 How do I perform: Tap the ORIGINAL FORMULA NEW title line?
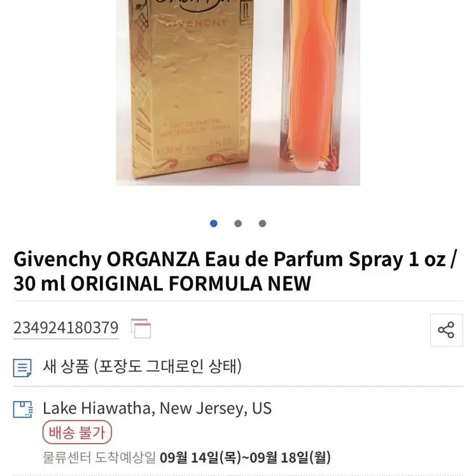191,284
